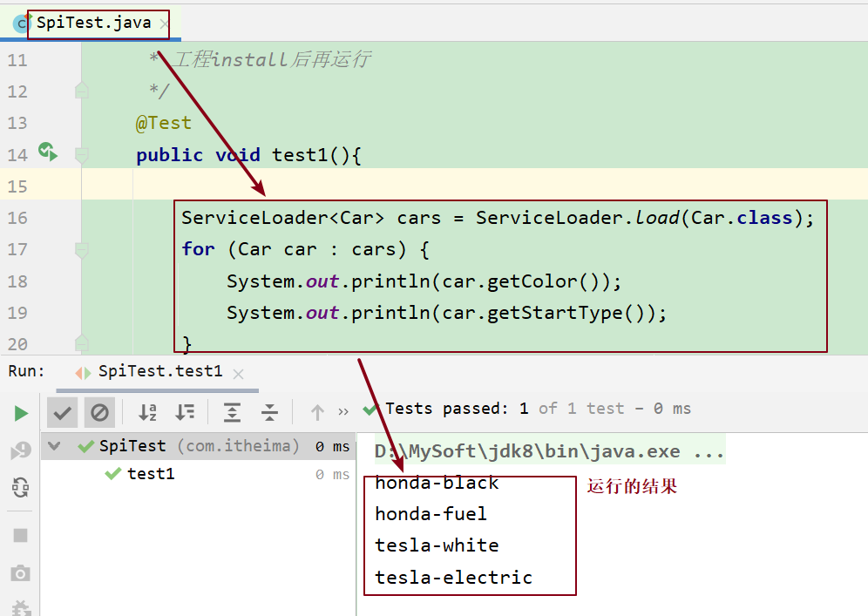Toggle Show Ignored tests button
The height and width of the screenshot is (616, 868).
point(99,412)
